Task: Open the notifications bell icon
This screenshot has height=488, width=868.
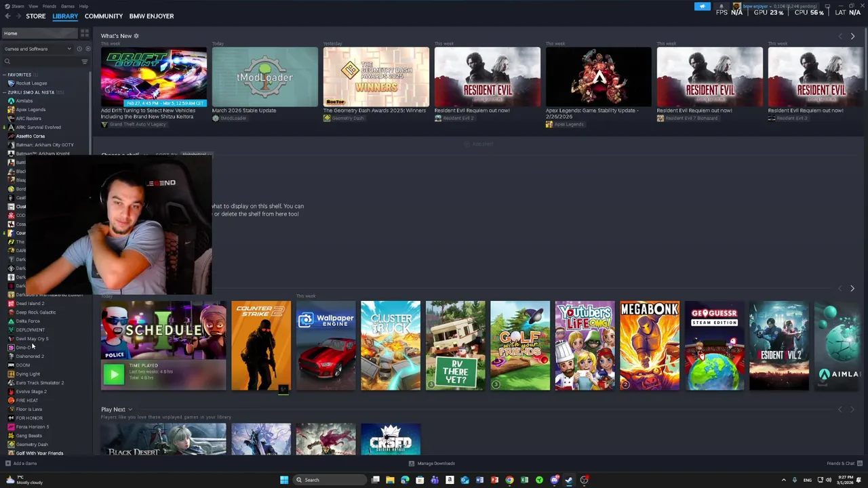Action: (x=721, y=7)
